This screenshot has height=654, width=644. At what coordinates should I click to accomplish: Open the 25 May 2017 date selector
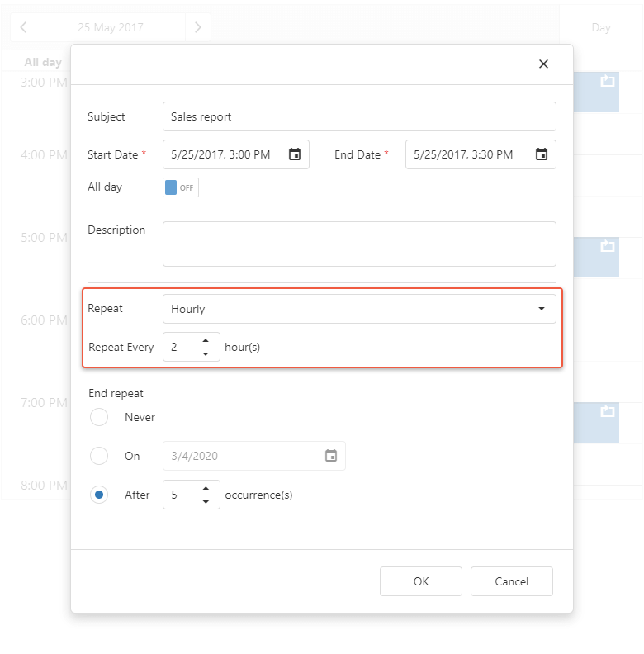click(x=111, y=27)
